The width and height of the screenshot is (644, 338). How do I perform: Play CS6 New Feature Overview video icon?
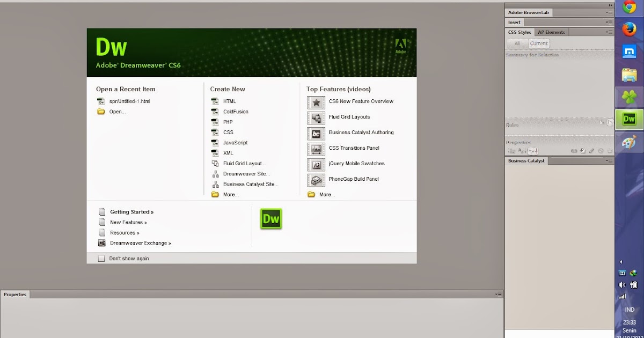[x=317, y=102]
